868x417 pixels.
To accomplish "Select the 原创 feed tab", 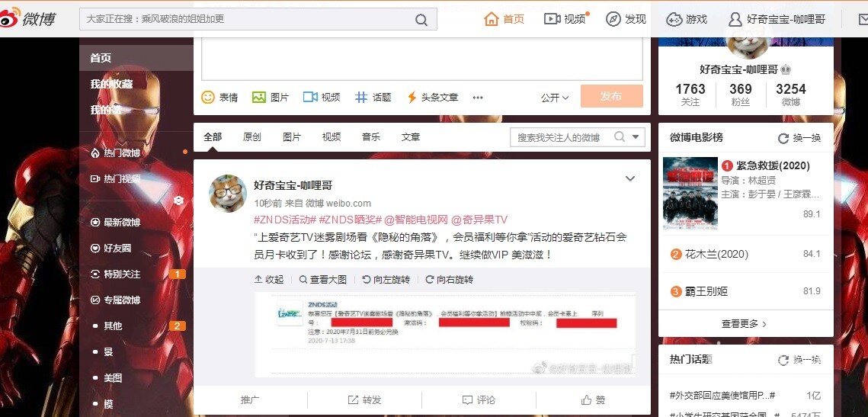I will (252, 136).
